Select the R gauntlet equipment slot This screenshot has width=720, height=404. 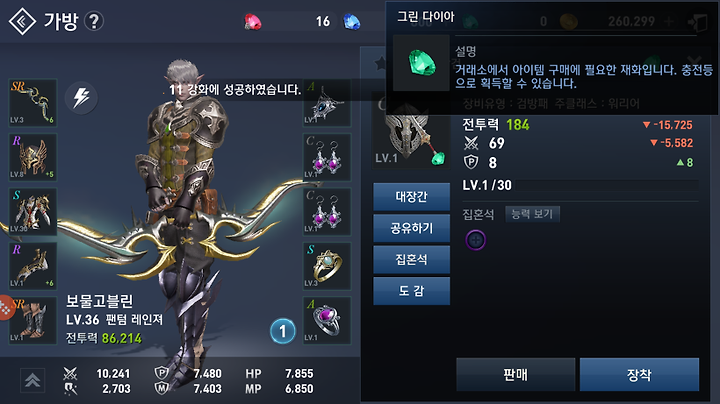coord(33,266)
